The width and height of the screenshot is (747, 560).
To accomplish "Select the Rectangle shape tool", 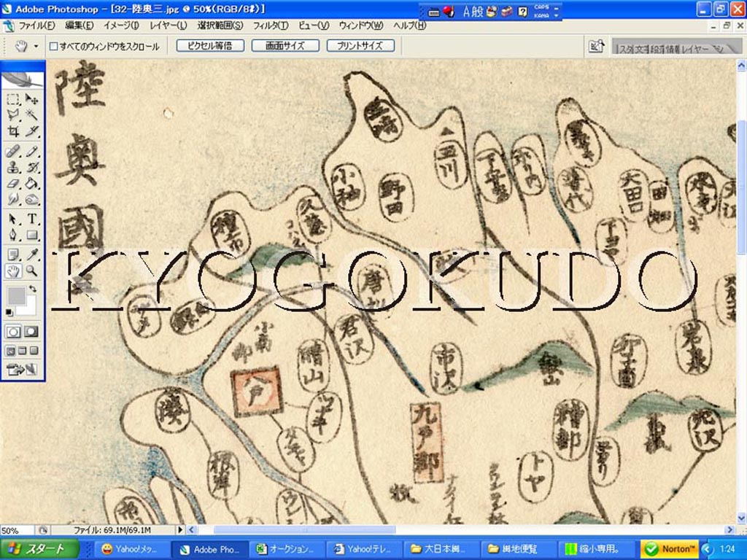I will click(x=31, y=236).
